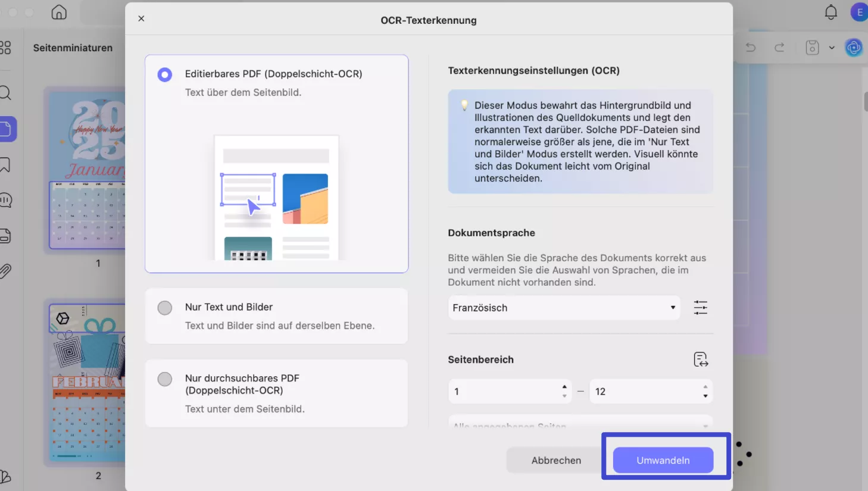Click the Dokumentsprache label
This screenshot has width=868, height=491.
(x=491, y=233)
